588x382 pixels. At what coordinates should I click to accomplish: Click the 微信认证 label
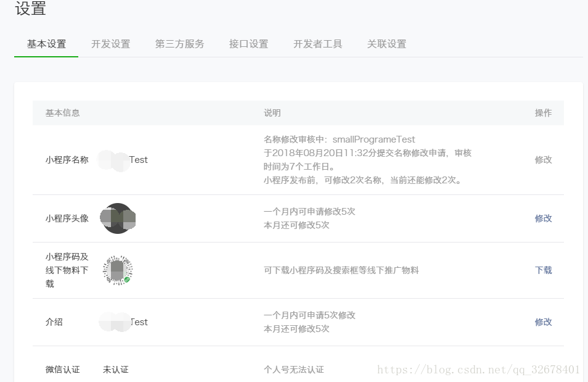click(x=63, y=370)
